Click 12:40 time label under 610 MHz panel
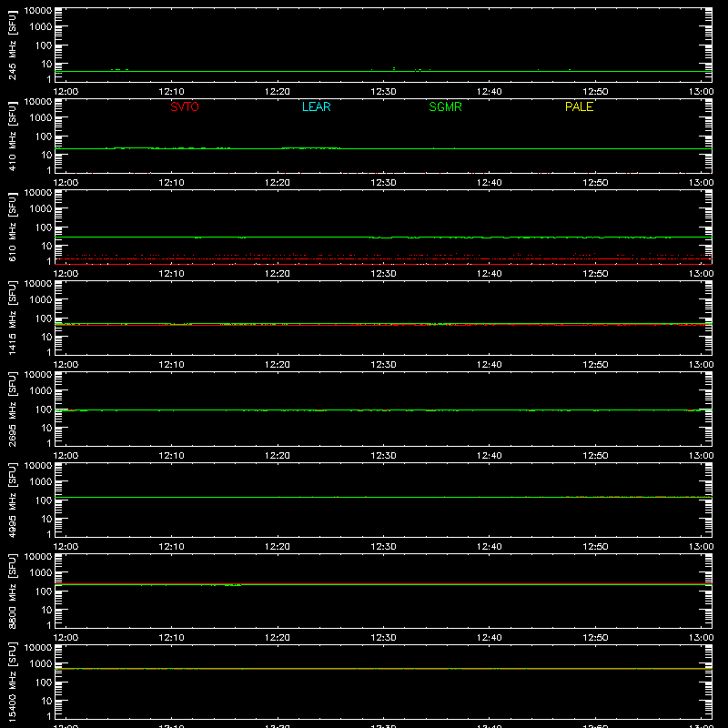 coord(490,274)
